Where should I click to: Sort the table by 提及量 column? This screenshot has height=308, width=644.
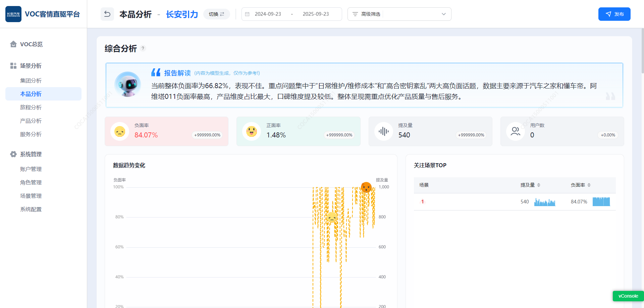tap(539, 185)
